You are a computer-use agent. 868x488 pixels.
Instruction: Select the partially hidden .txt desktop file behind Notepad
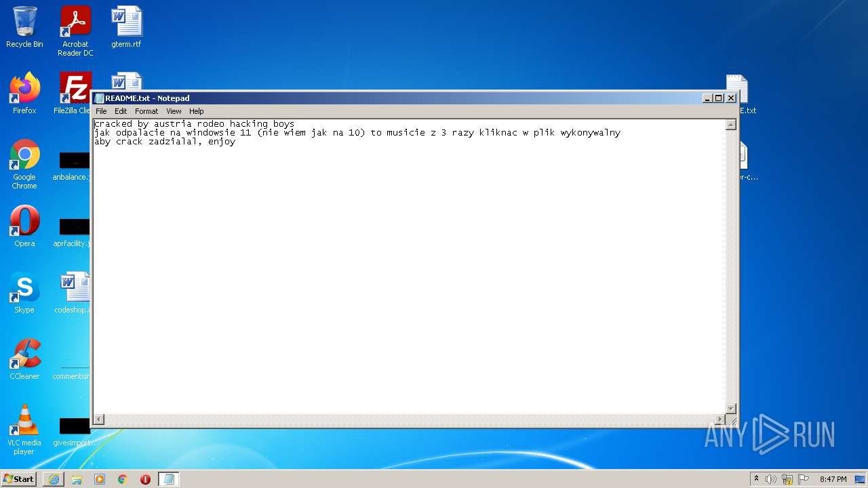tap(747, 95)
